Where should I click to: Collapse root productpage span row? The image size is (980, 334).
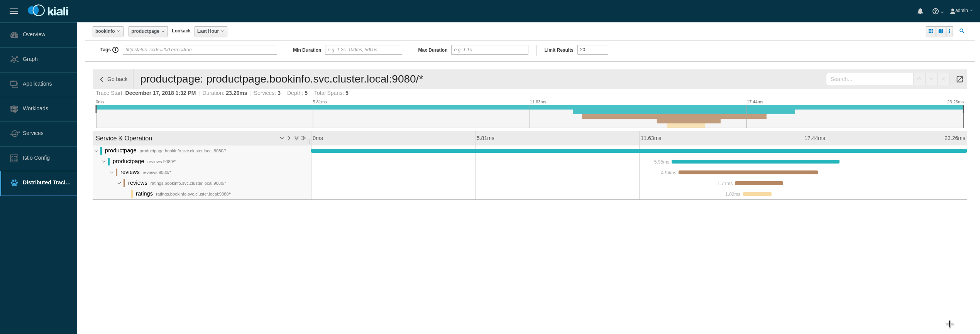pos(96,151)
